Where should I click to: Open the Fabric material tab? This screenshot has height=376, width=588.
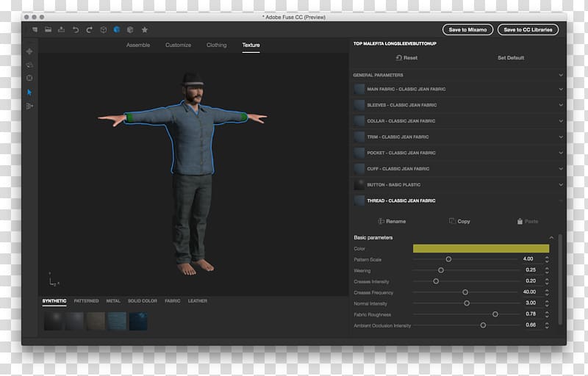tap(173, 300)
